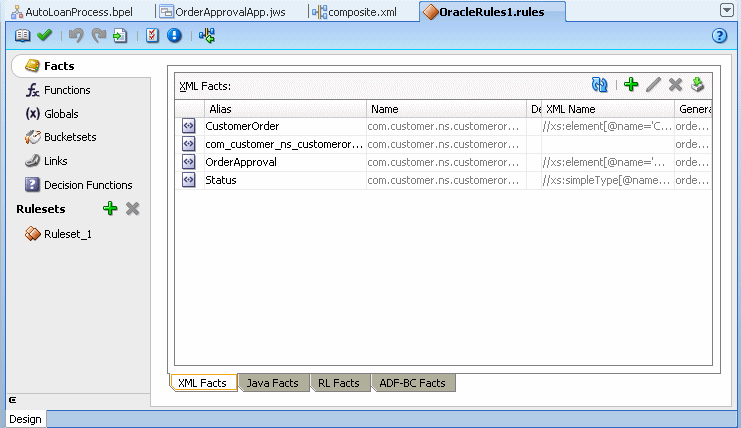Select the OrderApproval alias cell
This screenshot has height=428, width=741.
(285, 162)
